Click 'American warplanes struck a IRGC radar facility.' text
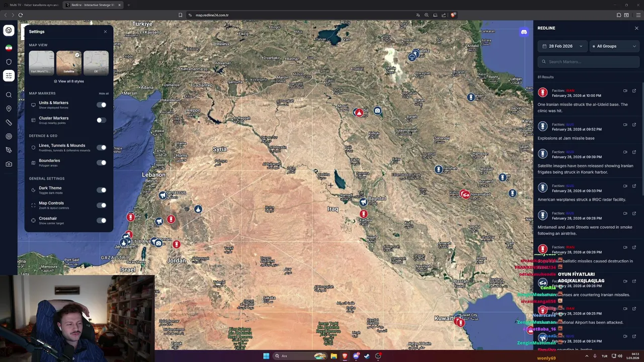 [x=582, y=200]
